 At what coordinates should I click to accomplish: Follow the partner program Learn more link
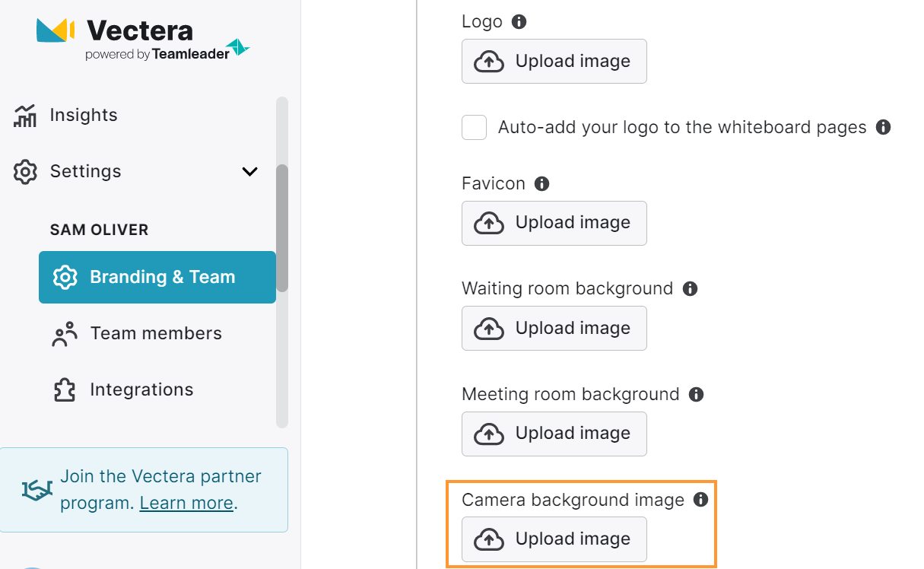coord(186,503)
